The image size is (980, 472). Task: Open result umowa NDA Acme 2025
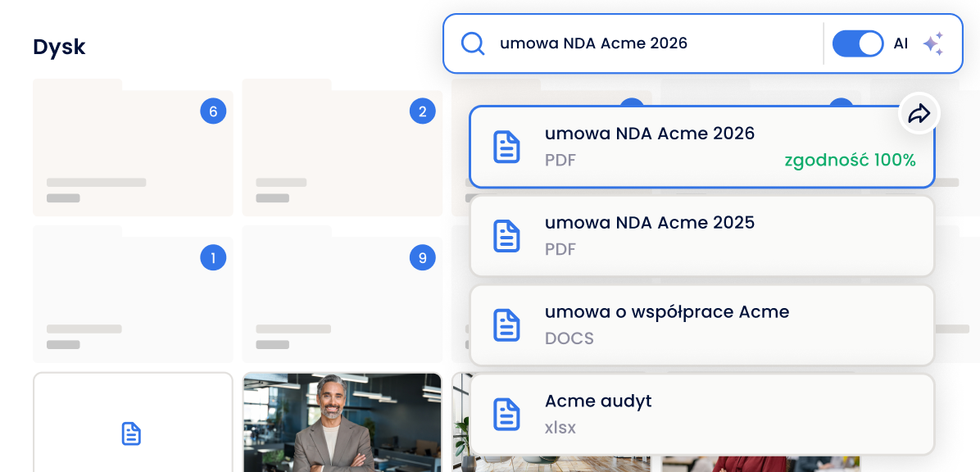click(702, 236)
